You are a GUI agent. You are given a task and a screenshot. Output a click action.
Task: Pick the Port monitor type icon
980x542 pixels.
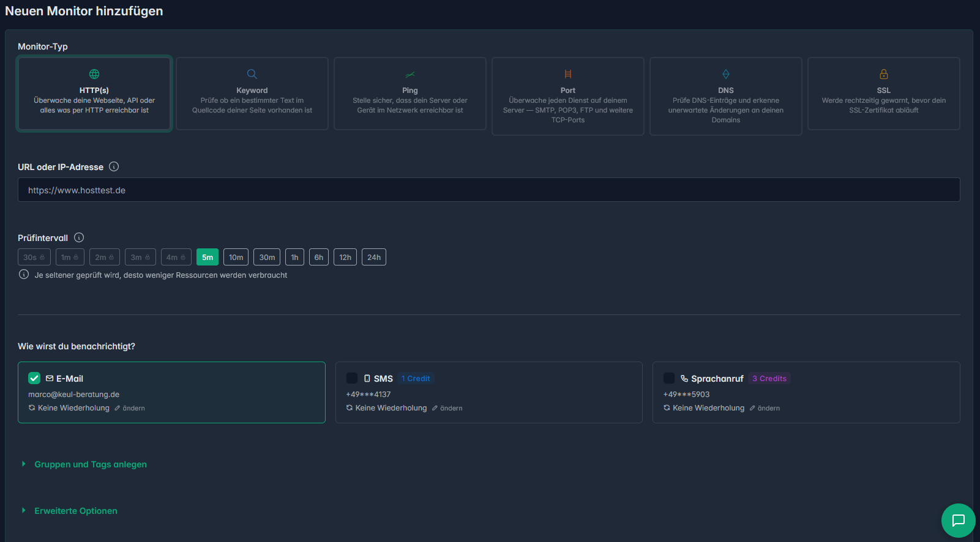tap(567, 74)
